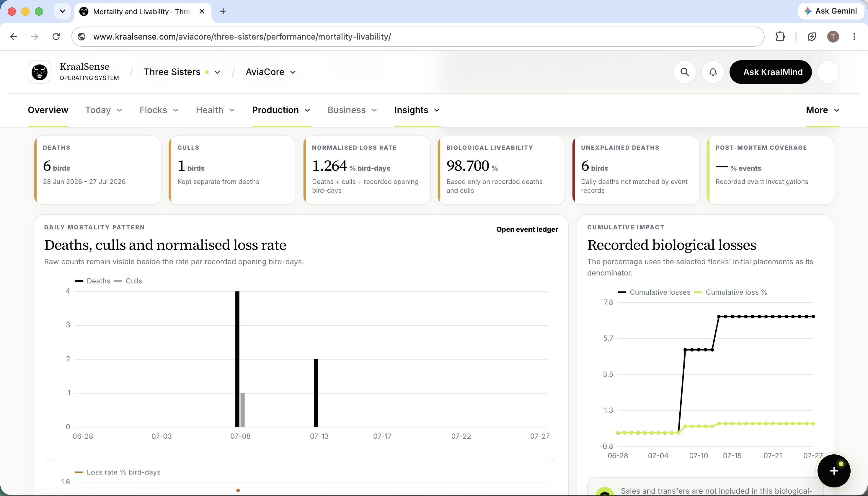The height and width of the screenshot is (496, 868).
Task: Click the Biological Liveability 98.700 card
Action: click(x=501, y=170)
